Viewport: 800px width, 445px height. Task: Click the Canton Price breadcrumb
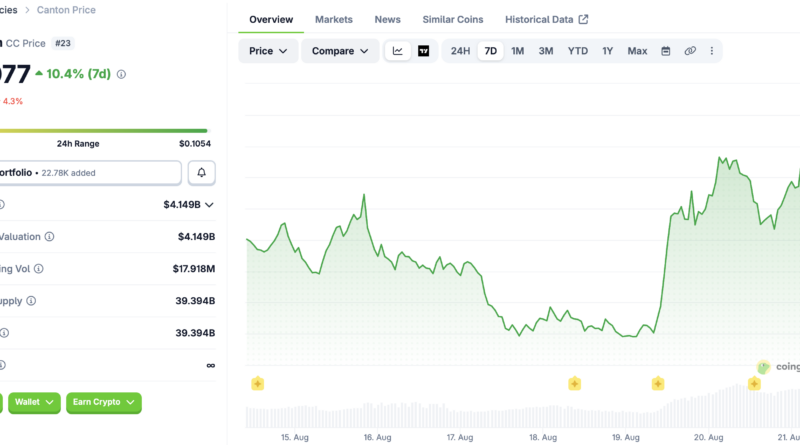[66, 10]
